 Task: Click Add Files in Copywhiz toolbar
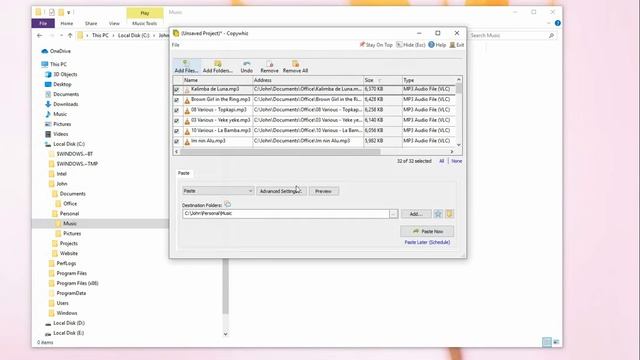(186, 67)
